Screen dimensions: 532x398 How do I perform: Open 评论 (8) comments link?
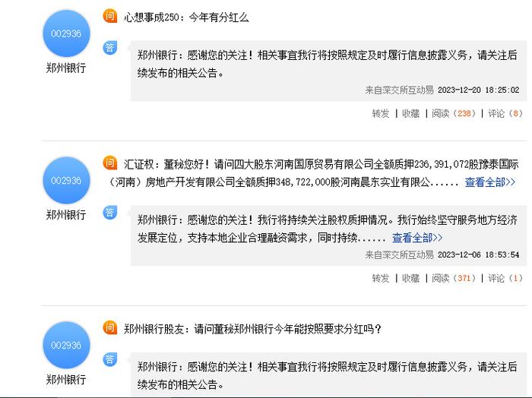pyautogui.click(x=505, y=113)
